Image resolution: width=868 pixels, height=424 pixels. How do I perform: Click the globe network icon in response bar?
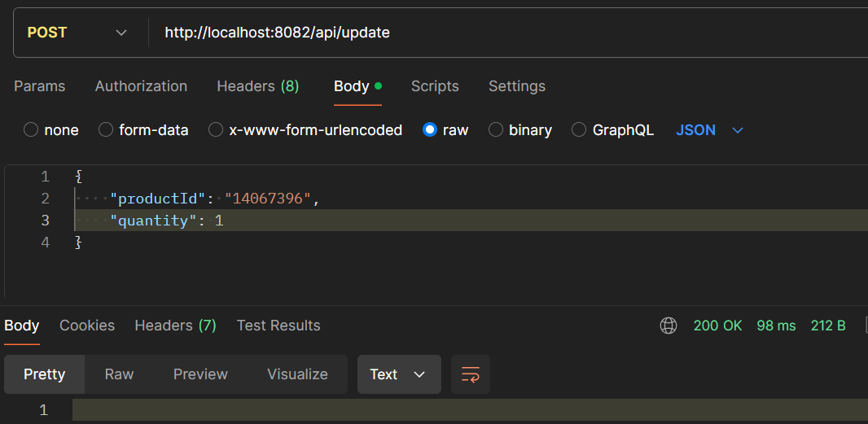pos(669,326)
